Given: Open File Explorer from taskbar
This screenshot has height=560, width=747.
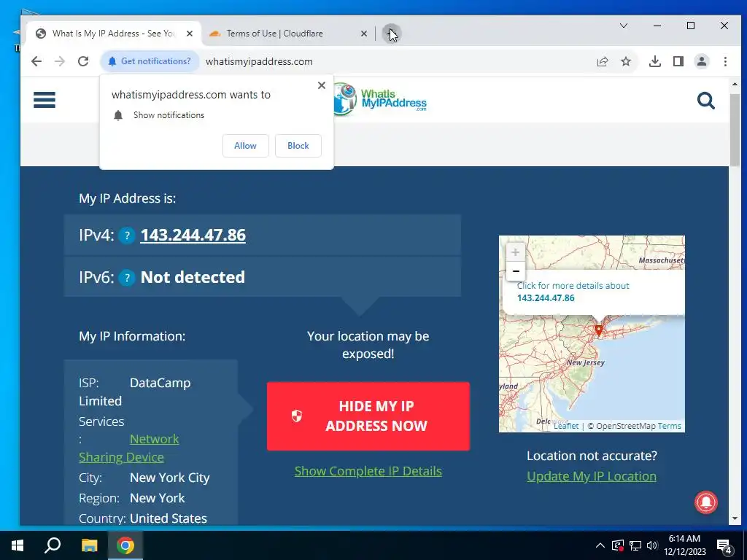Looking at the screenshot, I should pyautogui.click(x=89, y=545).
